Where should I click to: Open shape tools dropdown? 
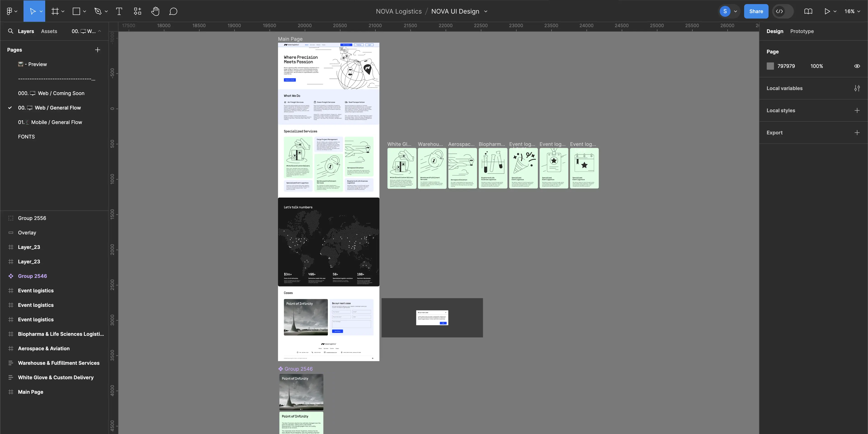[85, 12]
